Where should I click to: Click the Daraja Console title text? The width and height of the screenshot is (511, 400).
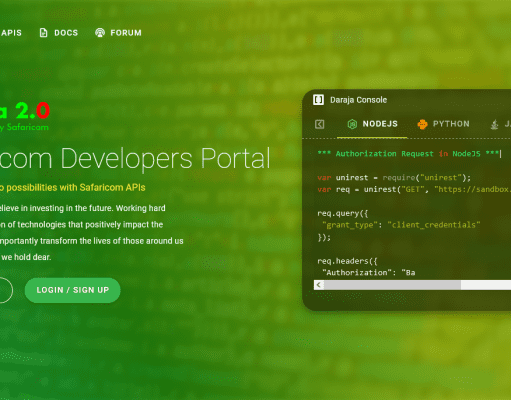358,100
